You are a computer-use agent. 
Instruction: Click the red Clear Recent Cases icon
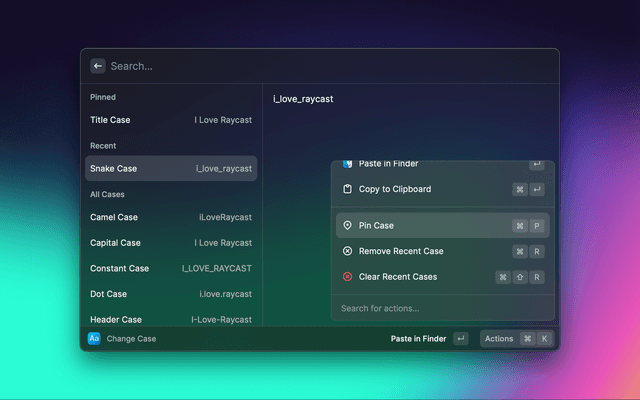click(347, 277)
